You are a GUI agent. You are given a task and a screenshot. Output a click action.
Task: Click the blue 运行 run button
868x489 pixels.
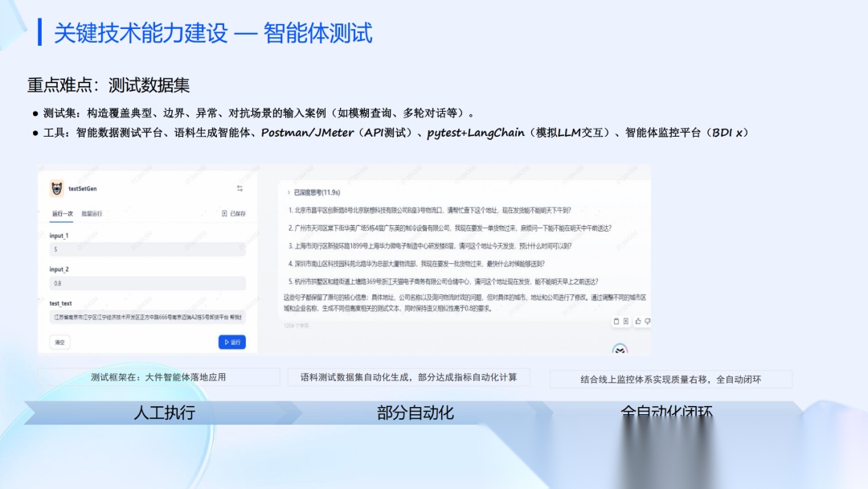pos(232,343)
